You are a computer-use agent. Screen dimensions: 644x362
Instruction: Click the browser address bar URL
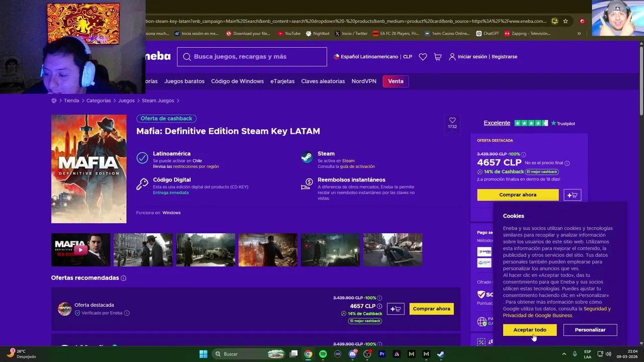(346, 21)
